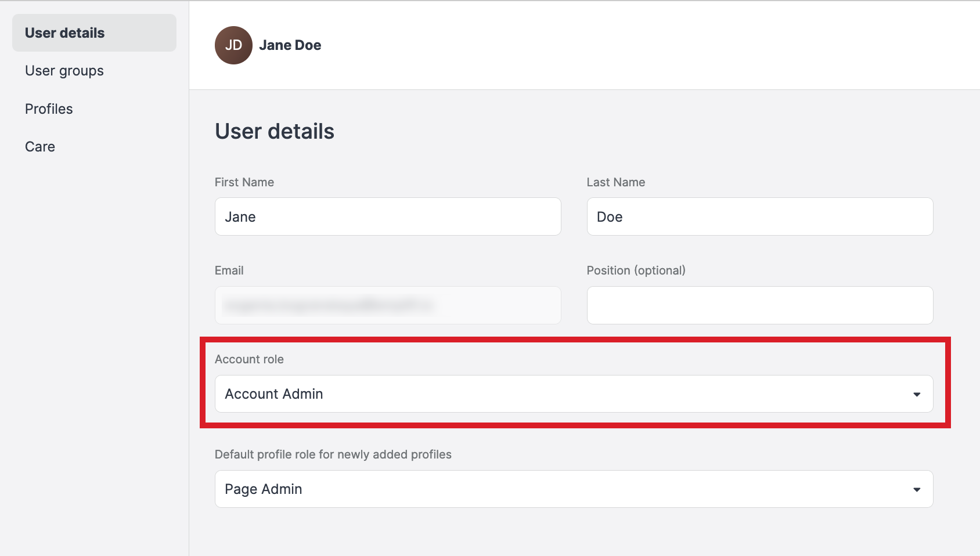Switch to the User details tab

64,33
